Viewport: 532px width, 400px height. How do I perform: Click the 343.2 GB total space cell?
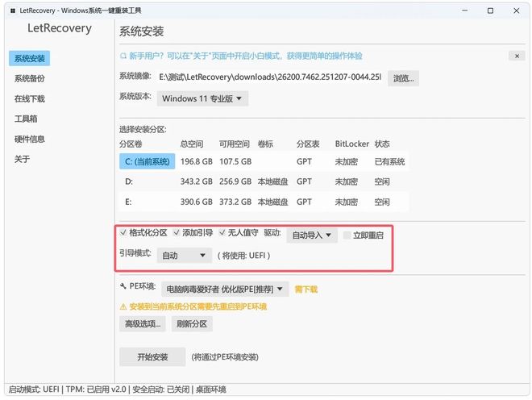click(x=197, y=181)
